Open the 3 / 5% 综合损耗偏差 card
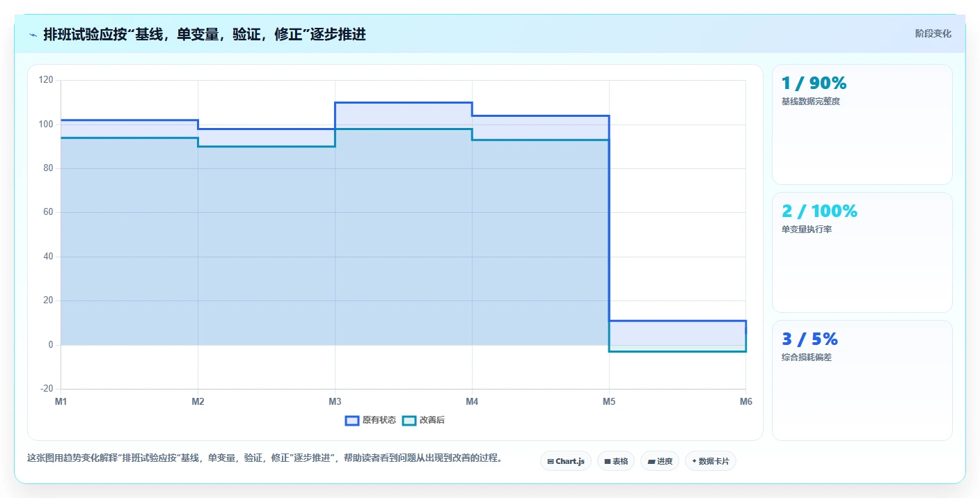The image size is (980, 498). pos(862,380)
